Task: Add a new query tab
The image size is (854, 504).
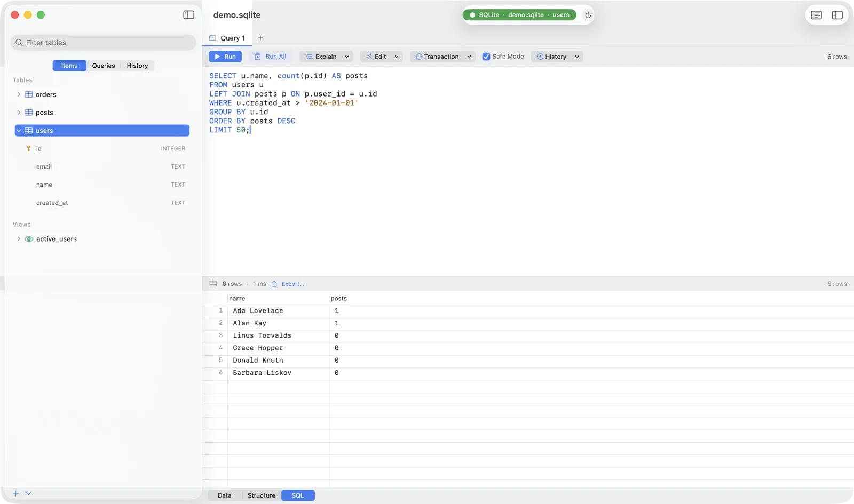Action: pyautogui.click(x=260, y=38)
